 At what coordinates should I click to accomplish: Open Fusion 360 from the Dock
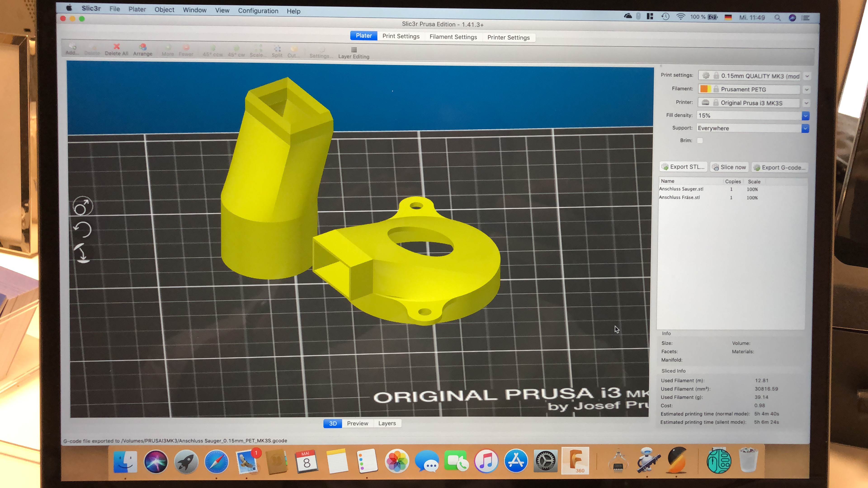[575, 461]
